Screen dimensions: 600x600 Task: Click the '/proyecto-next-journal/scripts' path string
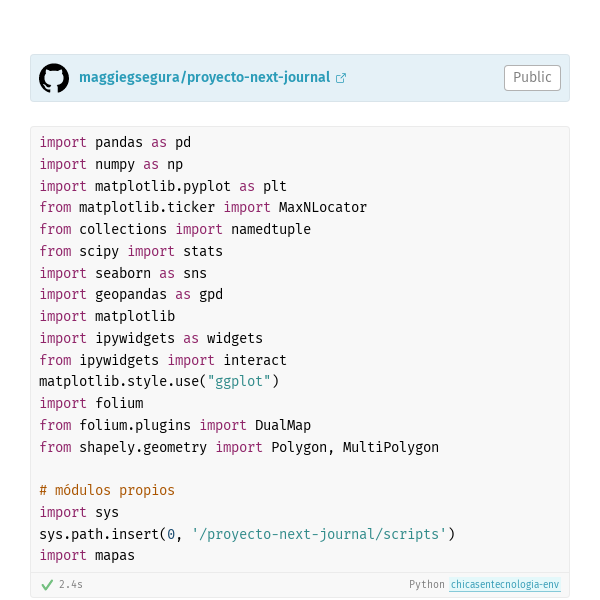click(x=319, y=534)
